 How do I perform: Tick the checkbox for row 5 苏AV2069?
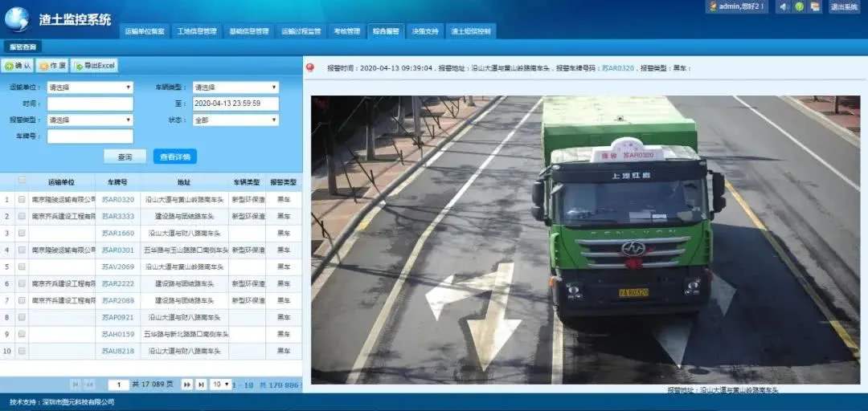pyautogui.click(x=22, y=267)
